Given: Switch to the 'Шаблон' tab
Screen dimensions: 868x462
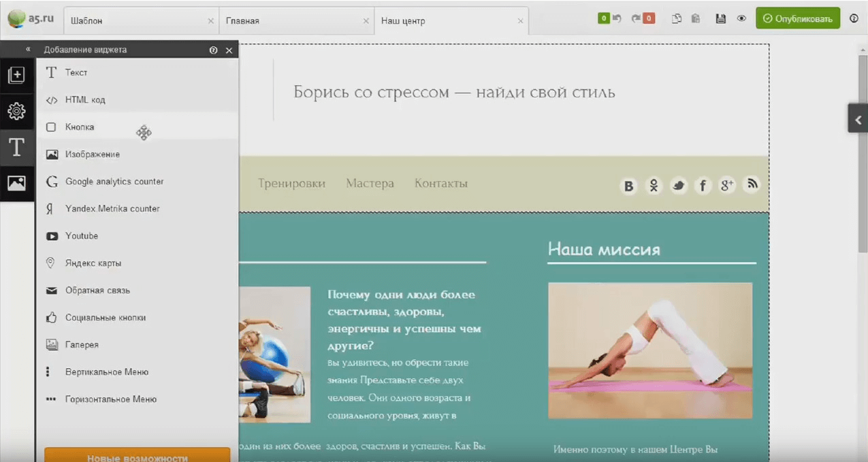Looking at the screenshot, I should pyautogui.click(x=87, y=21).
